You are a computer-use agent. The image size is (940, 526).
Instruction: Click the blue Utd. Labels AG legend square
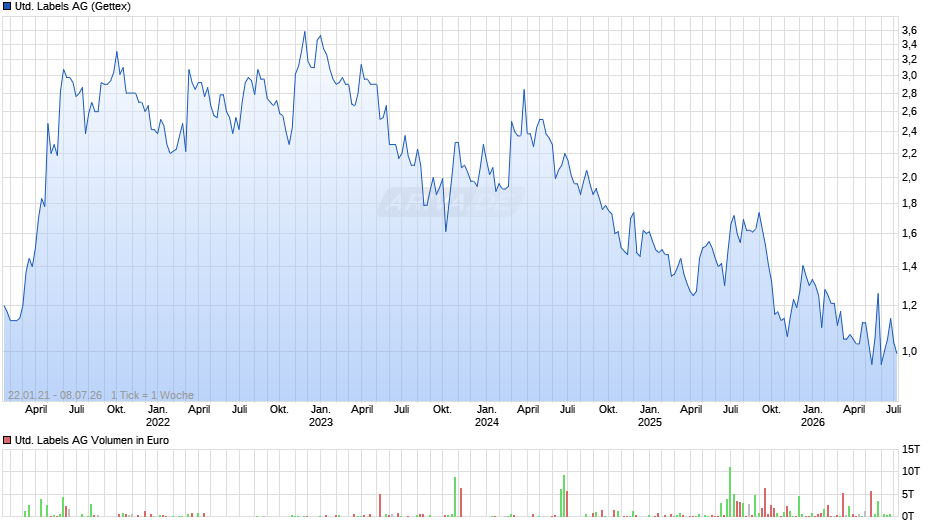coord(7,7)
